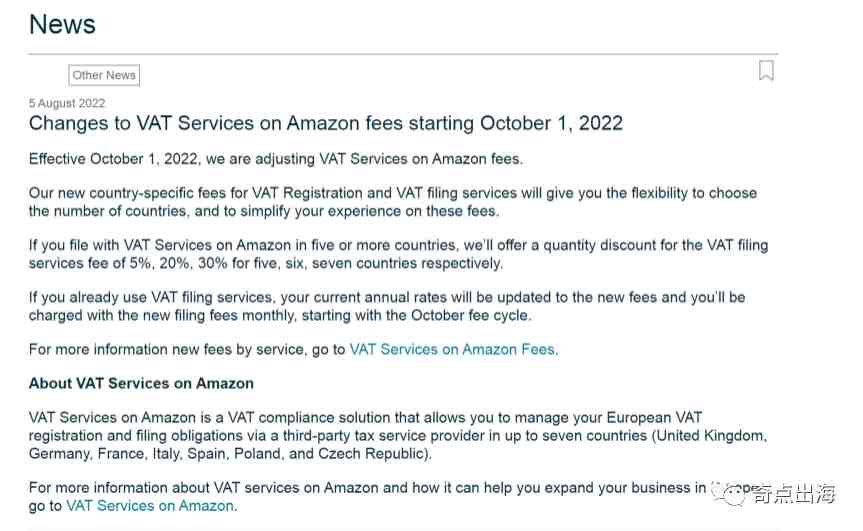The height and width of the screenshot is (531, 863).
Task: Open the VAT Services on Amazon Fees link
Action: [x=454, y=349]
